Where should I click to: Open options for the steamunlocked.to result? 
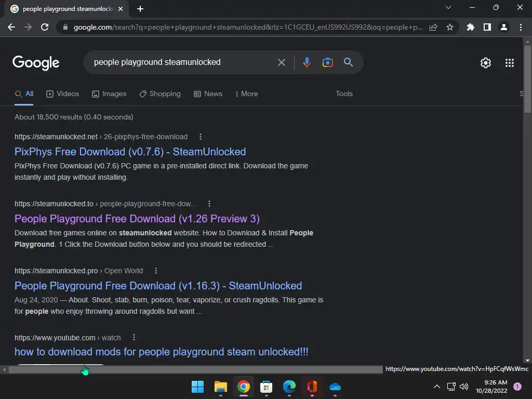pyautogui.click(x=209, y=204)
